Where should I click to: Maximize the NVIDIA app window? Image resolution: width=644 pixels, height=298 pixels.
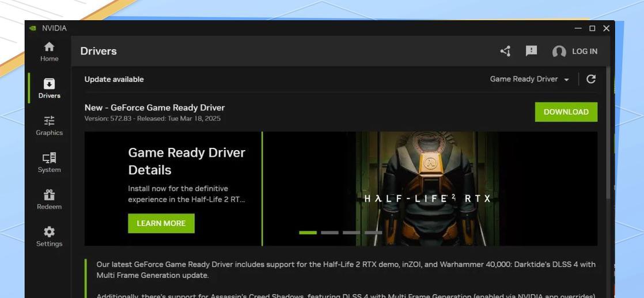[592, 28]
